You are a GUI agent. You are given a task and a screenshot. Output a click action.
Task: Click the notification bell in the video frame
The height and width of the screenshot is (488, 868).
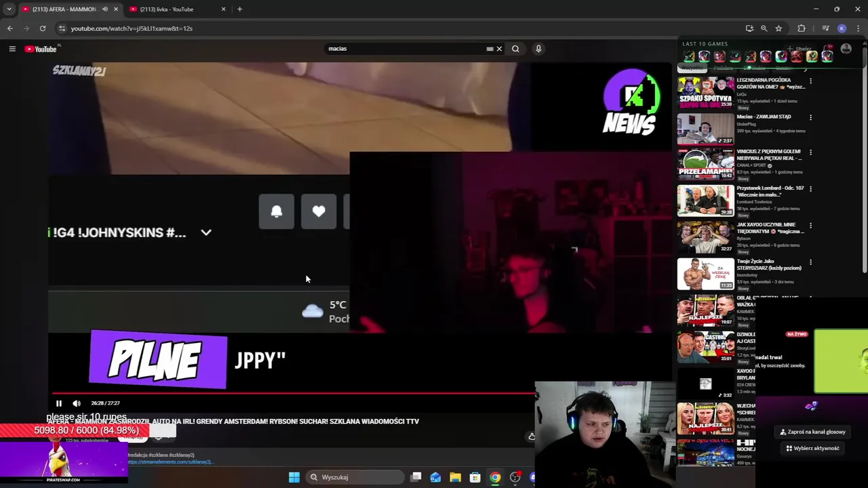277,211
